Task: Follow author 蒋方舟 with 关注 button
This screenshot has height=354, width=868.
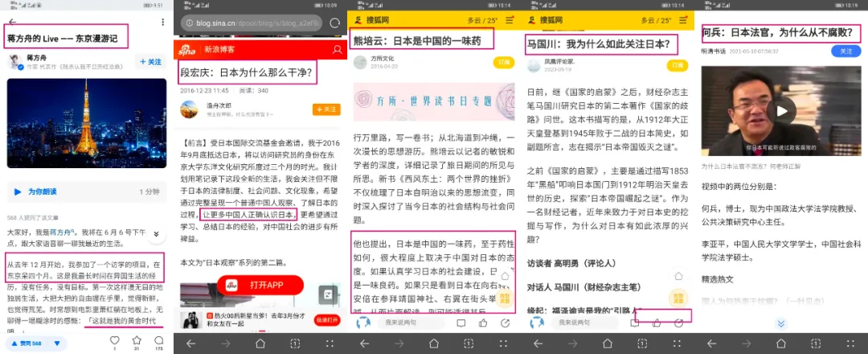Action: (x=150, y=61)
